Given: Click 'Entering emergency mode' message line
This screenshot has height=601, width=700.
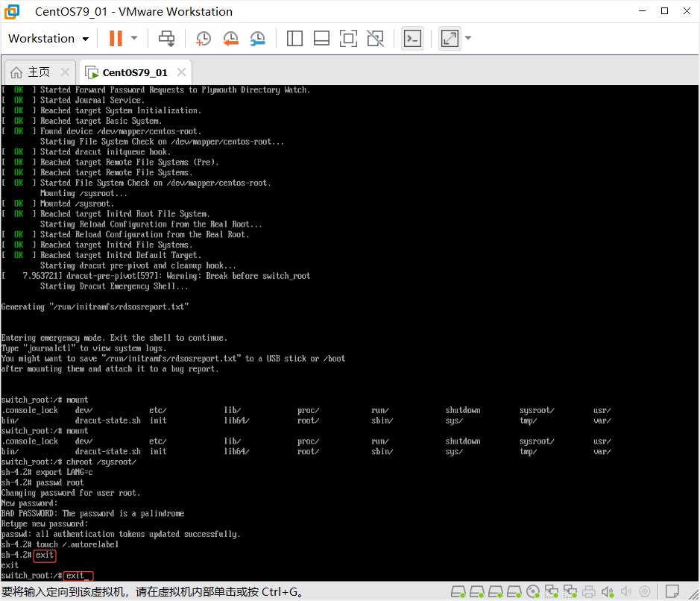Looking at the screenshot, I should [114, 338].
